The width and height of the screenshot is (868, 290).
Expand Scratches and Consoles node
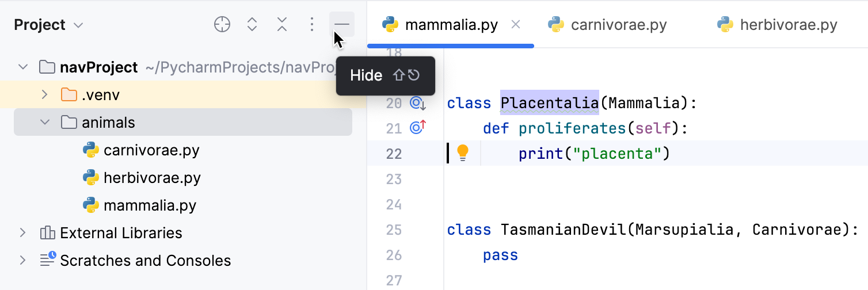pyautogui.click(x=23, y=261)
